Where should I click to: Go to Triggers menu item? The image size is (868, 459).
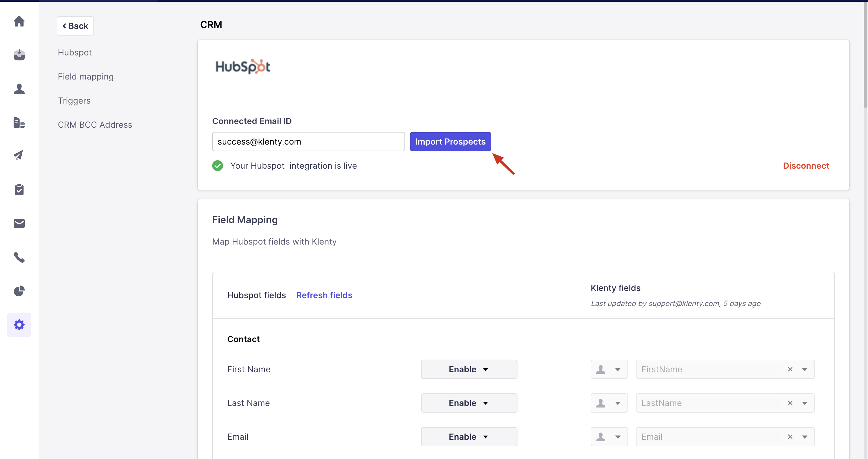click(x=74, y=101)
